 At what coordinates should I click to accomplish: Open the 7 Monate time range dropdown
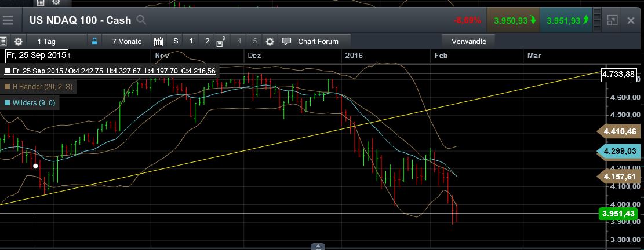click(127, 42)
